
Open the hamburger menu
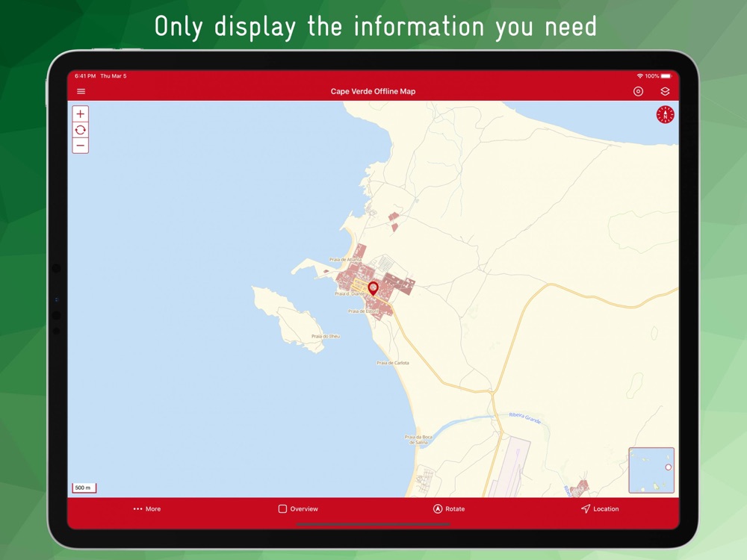pos(81,91)
